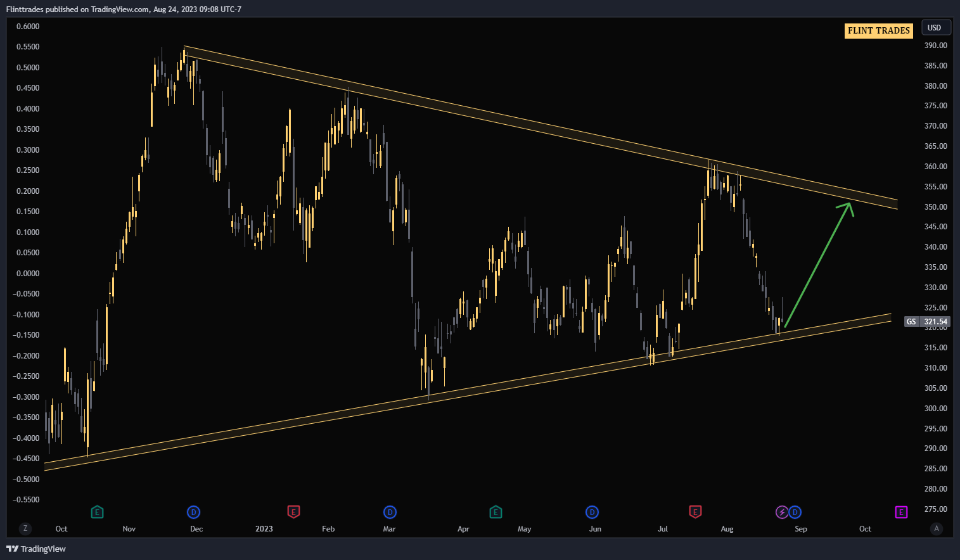Click the Feb label on time axis
The width and height of the screenshot is (960, 560).
[328, 529]
